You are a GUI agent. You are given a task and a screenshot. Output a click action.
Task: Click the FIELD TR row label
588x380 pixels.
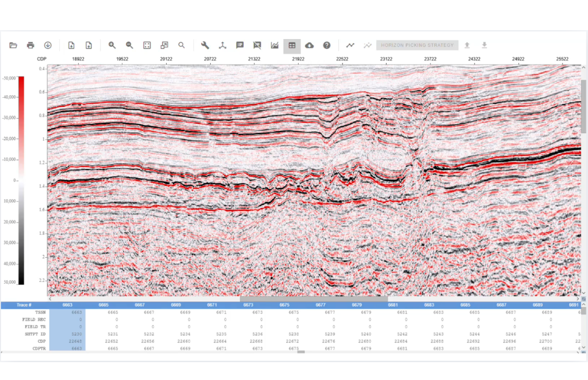click(35, 327)
